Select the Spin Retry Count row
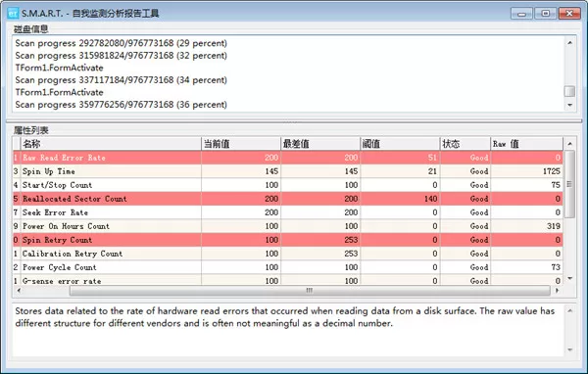 tap(287, 240)
